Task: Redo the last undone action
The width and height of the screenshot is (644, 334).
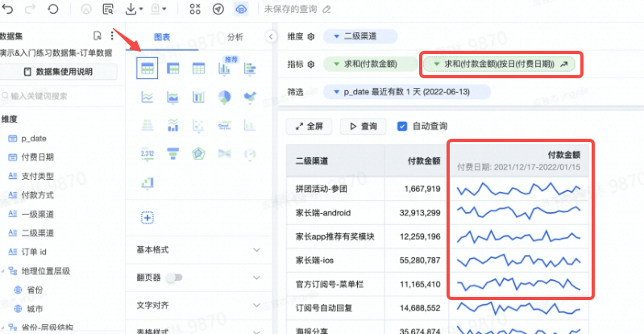Action: 30,9
